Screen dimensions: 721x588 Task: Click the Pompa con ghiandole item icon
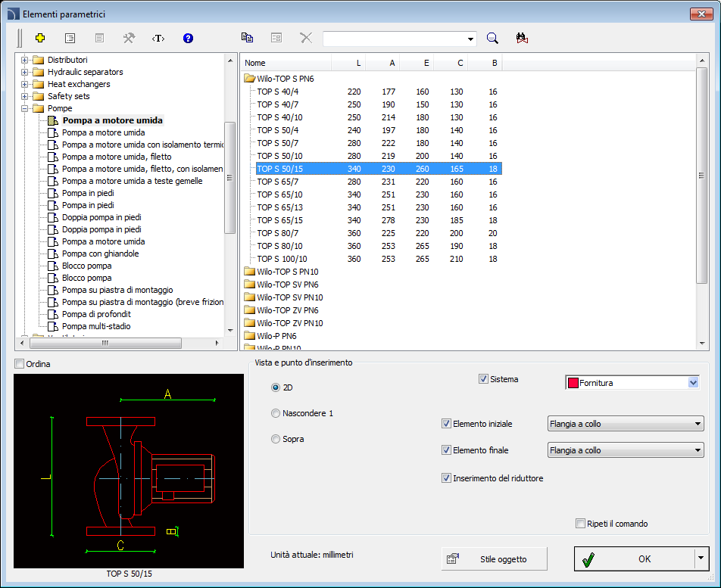pyautogui.click(x=53, y=254)
